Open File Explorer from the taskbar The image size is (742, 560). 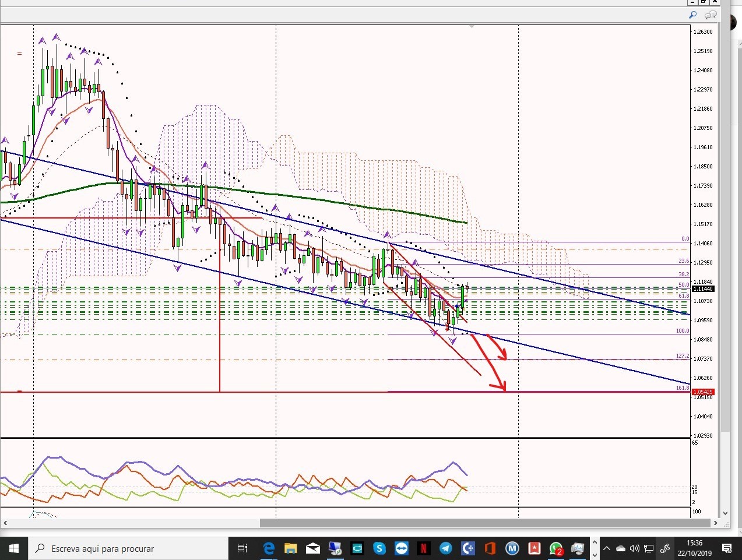(x=290, y=548)
